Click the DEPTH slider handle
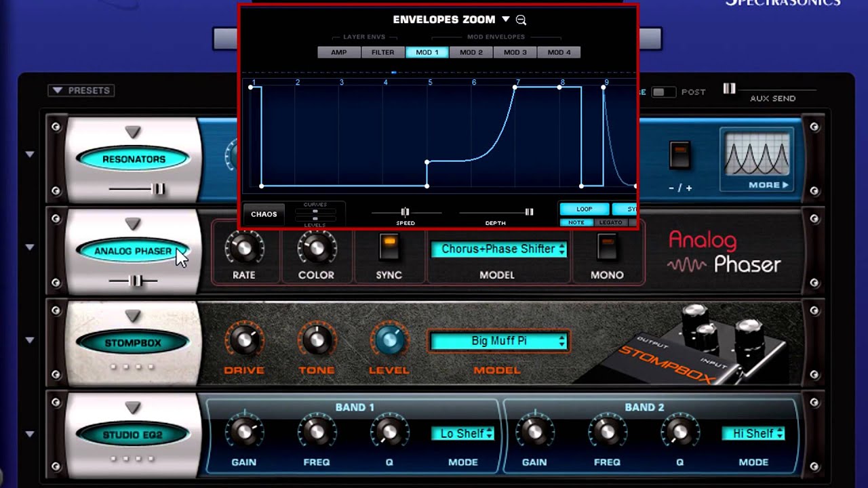Viewport: 868px width, 488px height. (x=529, y=212)
